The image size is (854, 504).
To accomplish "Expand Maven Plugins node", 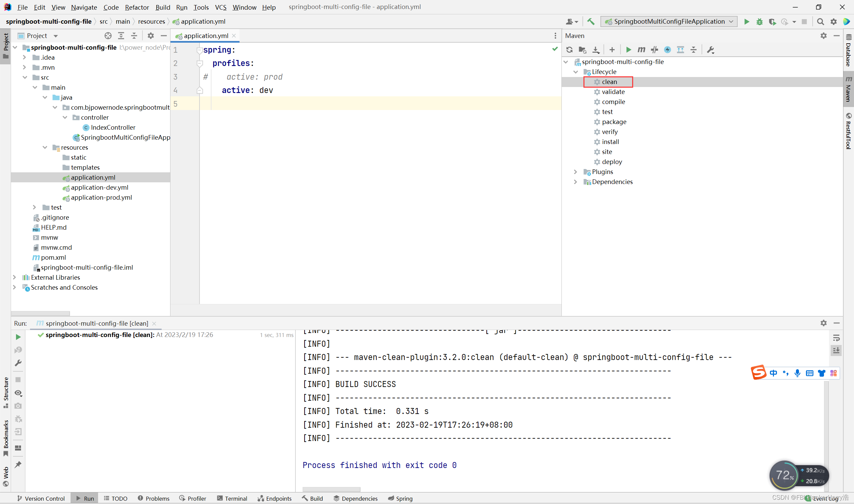I will tap(575, 172).
